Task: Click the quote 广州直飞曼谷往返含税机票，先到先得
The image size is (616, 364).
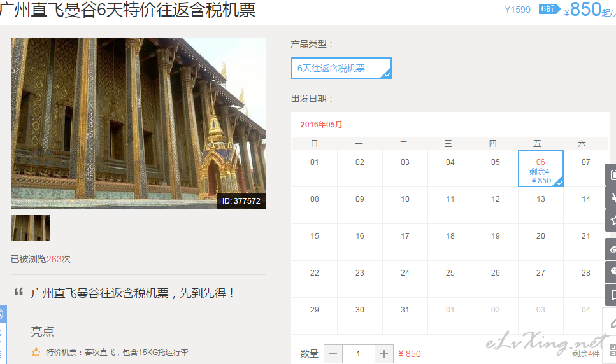Action: [x=133, y=293]
